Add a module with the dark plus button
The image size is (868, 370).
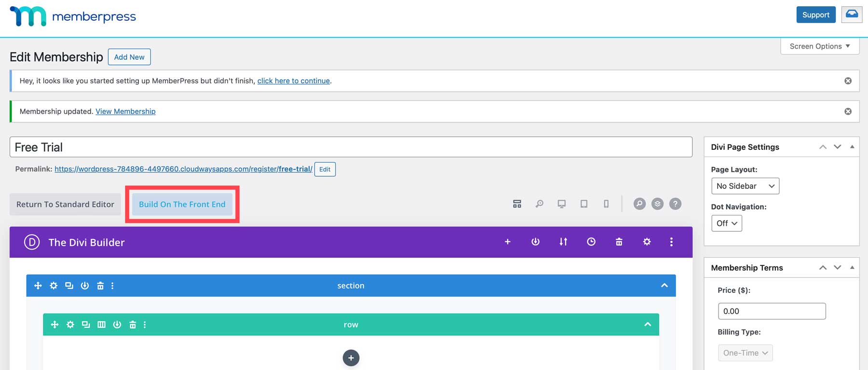point(351,358)
